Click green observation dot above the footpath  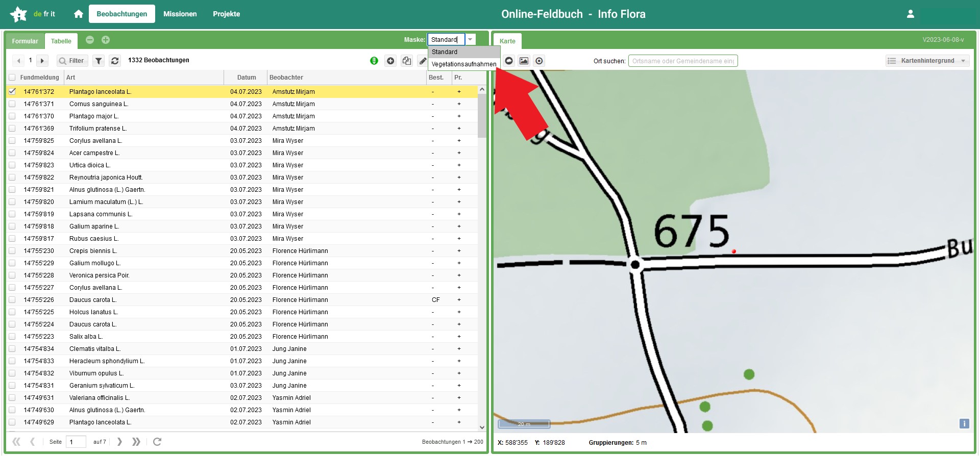click(x=749, y=374)
